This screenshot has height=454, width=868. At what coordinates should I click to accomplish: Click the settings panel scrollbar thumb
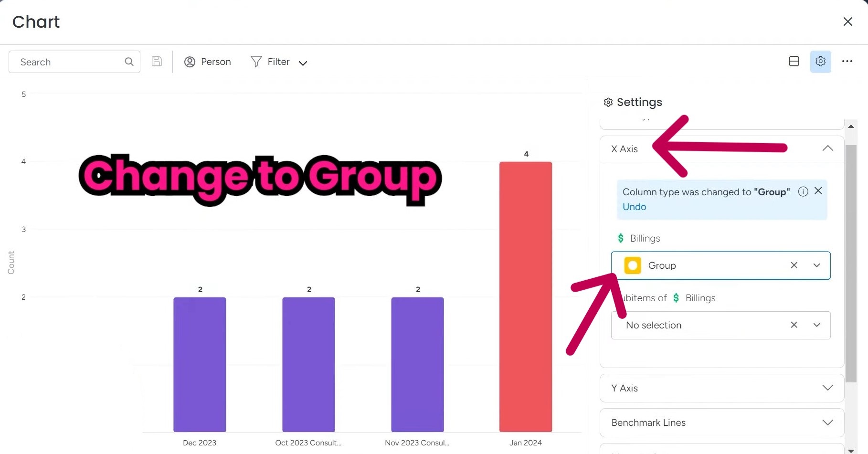point(851,264)
